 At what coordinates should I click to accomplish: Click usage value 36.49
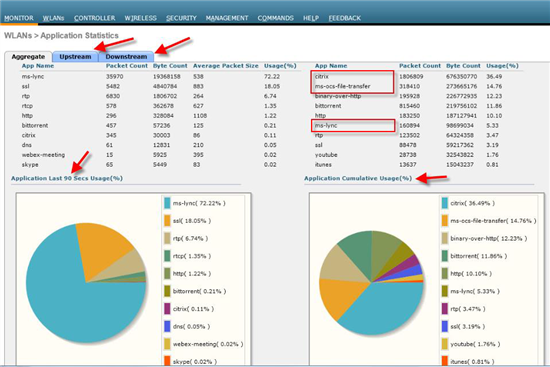[x=494, y=76]
